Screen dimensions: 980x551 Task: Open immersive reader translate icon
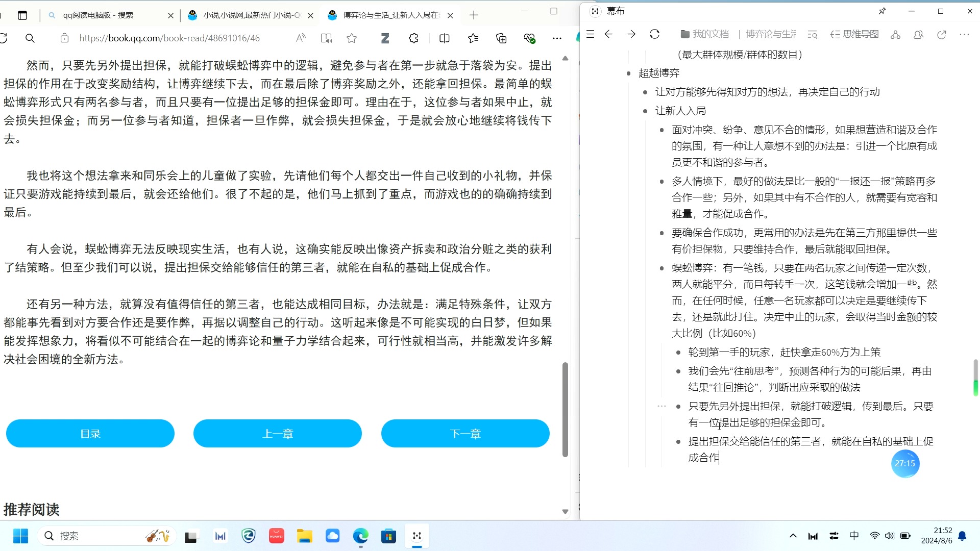click(x=326, y=38)
